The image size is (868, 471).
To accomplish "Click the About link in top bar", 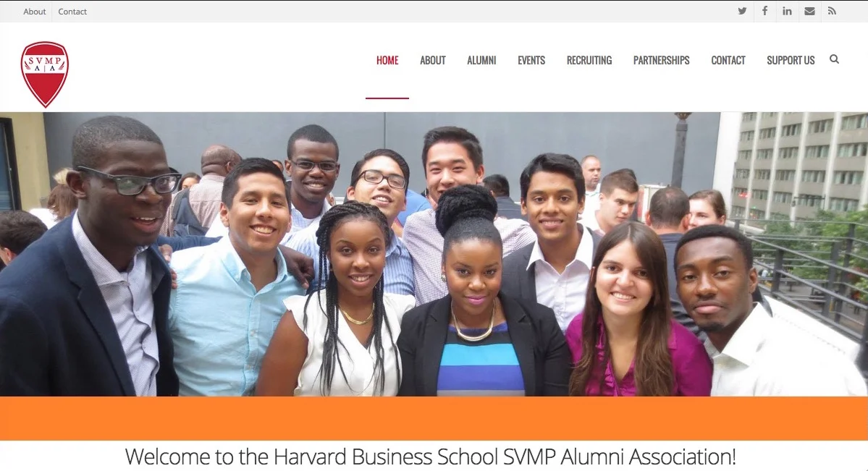I will point(34,12).
